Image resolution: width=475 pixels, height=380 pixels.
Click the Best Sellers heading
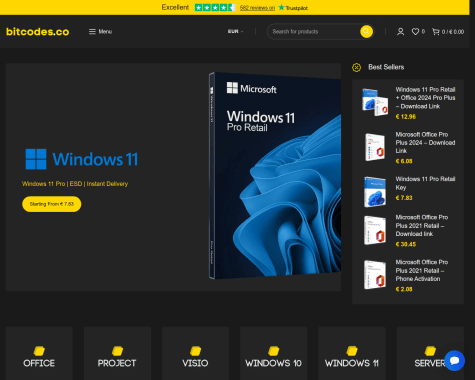coord(386,67)
